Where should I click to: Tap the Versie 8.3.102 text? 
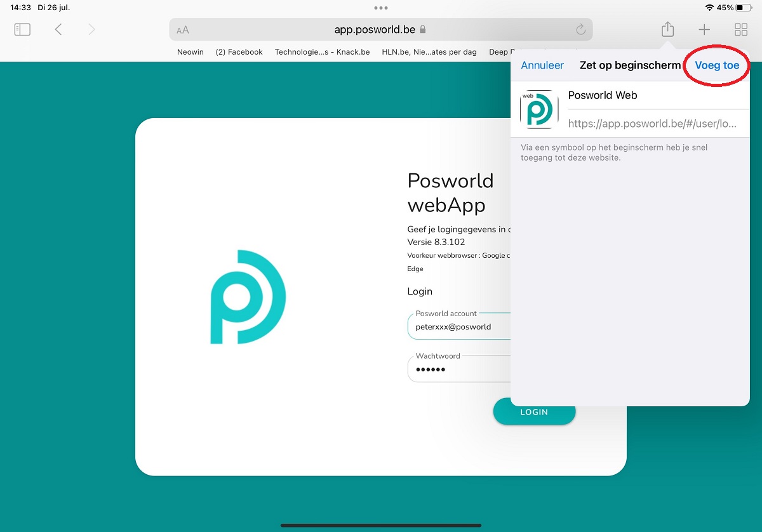pyautogui.click(x=436, y=242)
